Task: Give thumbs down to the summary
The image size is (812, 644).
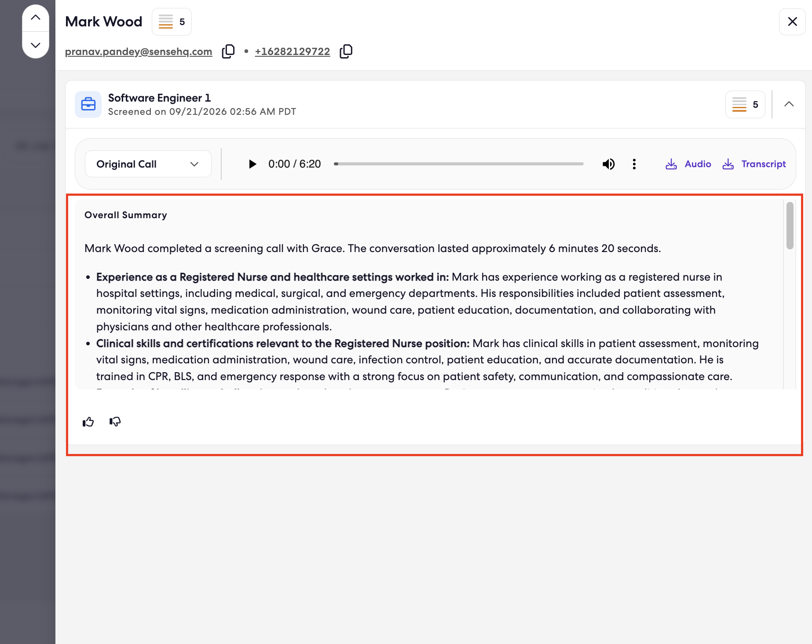Action: click(x=115, y=422)
